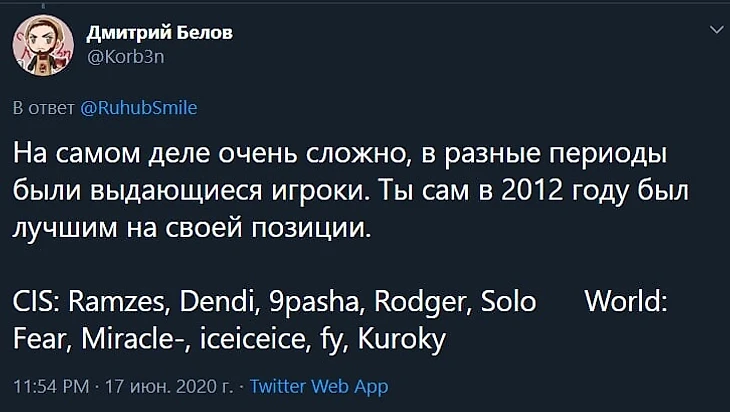Click the "В ответ" reply label
The image size is (730, 412).
pyautogui.click(x=42, y=107)
